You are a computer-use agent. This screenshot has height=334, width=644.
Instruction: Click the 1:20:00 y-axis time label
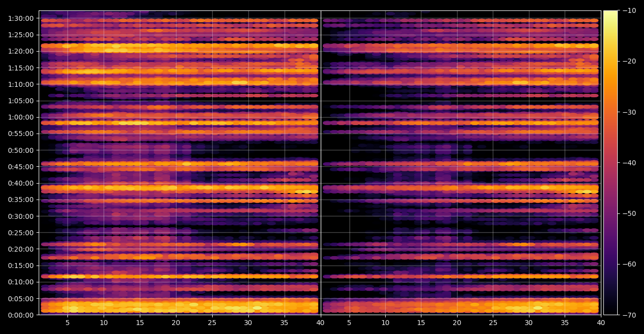point(21,51)
